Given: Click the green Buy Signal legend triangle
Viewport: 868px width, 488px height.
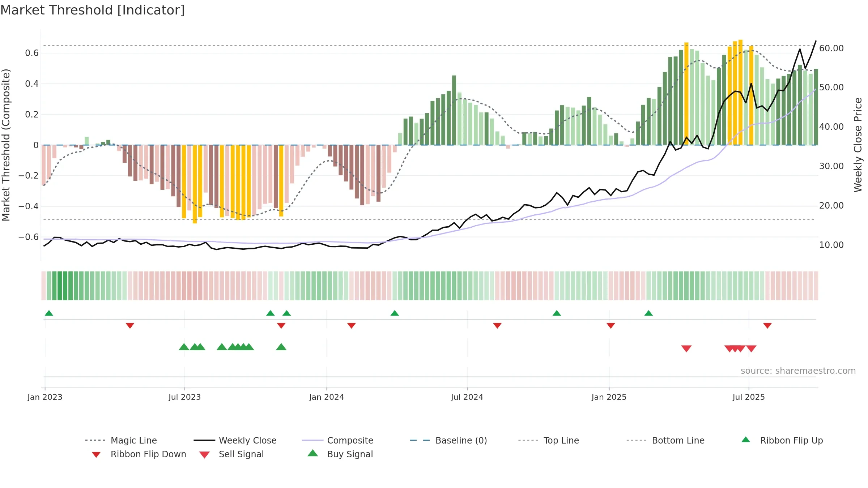Looking at the screenshot, I should pyautogui.click(x=313, y=453).
